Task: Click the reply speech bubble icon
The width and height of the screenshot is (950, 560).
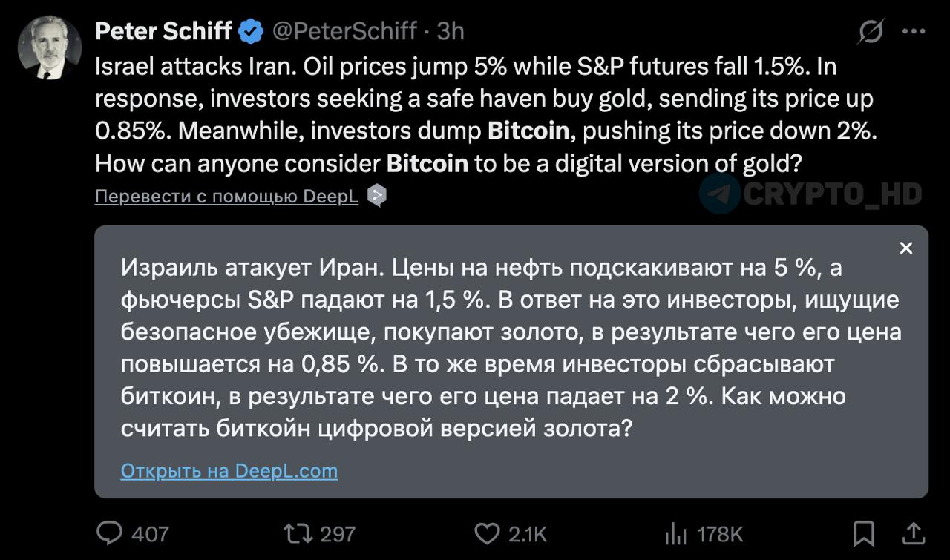Action: pyautogui.click(x=111, y=533)
